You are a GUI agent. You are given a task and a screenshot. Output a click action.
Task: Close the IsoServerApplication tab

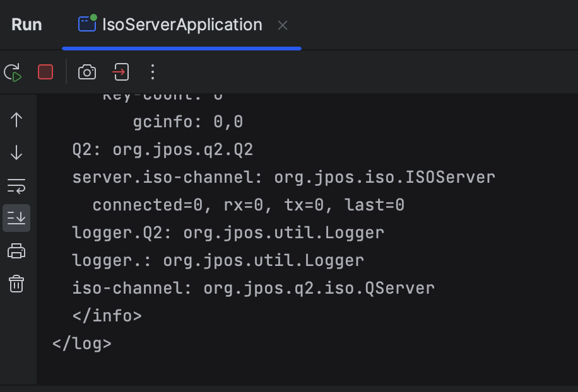click(x=283, y=25)
